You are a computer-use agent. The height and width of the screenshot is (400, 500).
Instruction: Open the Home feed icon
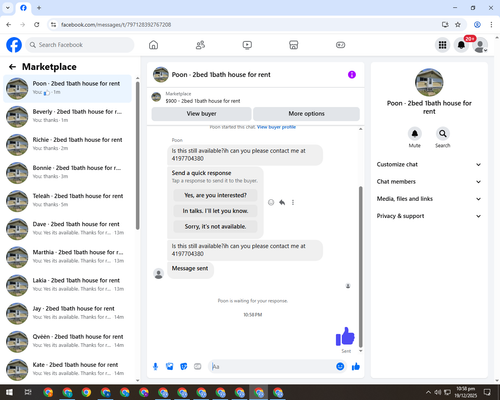pyautogui.click(x=153, y=45)
